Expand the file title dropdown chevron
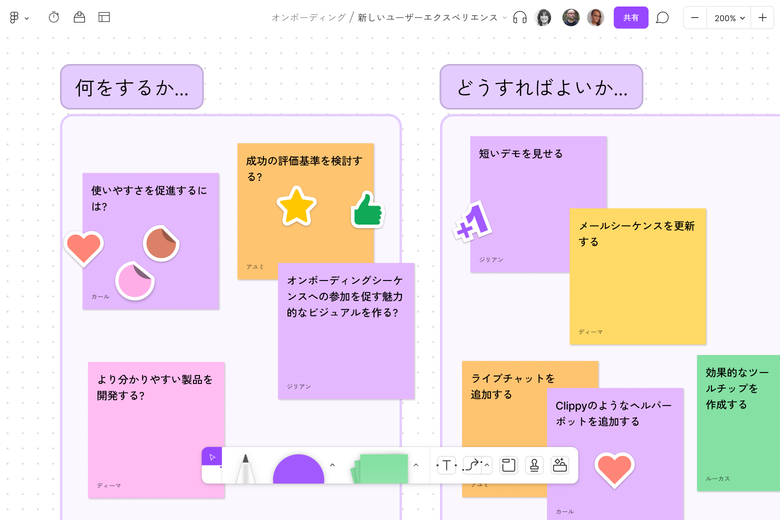Screen dimensions: 780x520 (x=504, y=18)
